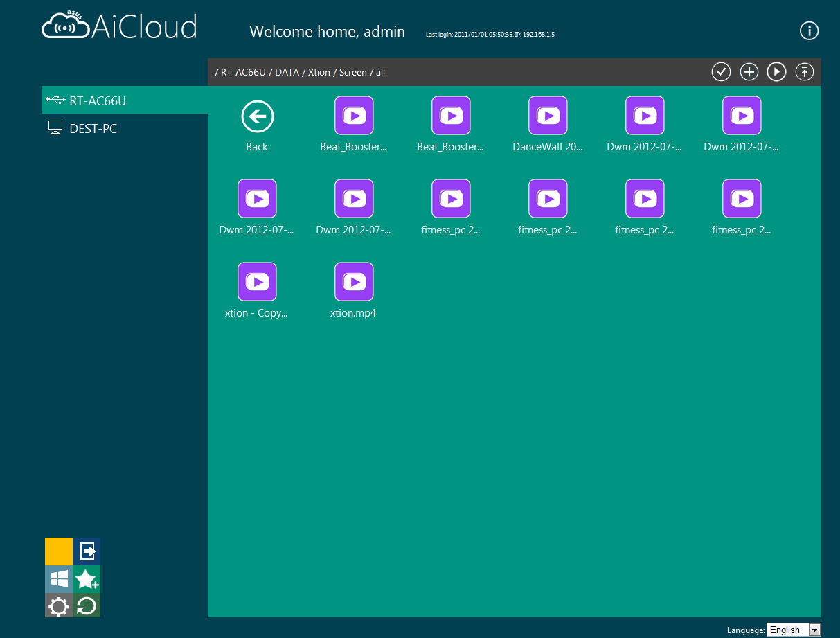The image size is (840, 638).
Task: Click DATA in the path breadcrumb
Action: pyautogui.click(x=287, y=72)
